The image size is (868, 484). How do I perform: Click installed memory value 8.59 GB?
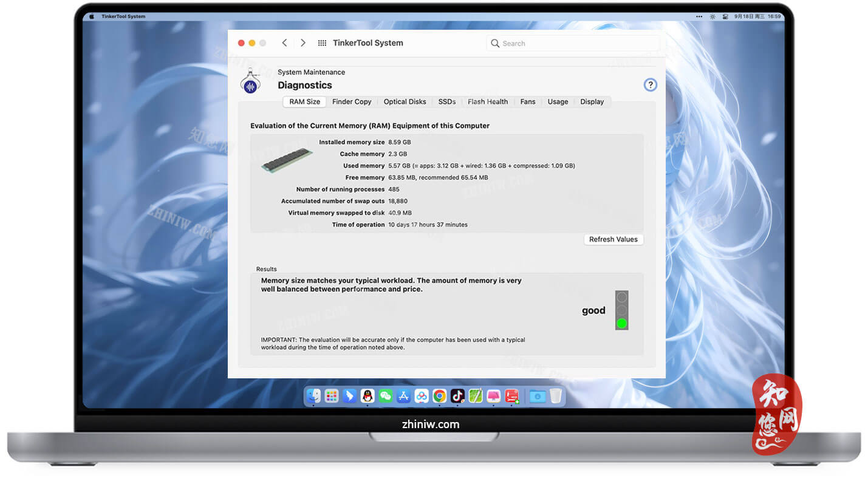click(x=400, y=142)
